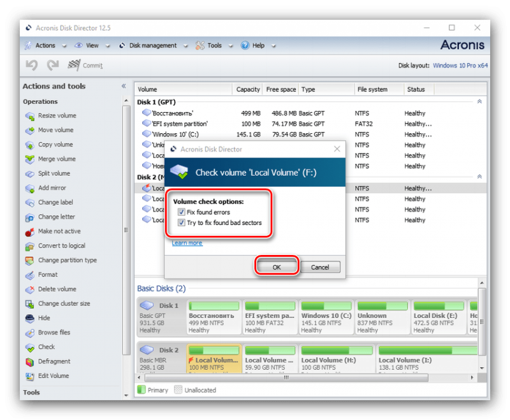Screen dimensions: 510x420
Task: Click the Convert to logical icon
Action: click(x=29, y=246)
